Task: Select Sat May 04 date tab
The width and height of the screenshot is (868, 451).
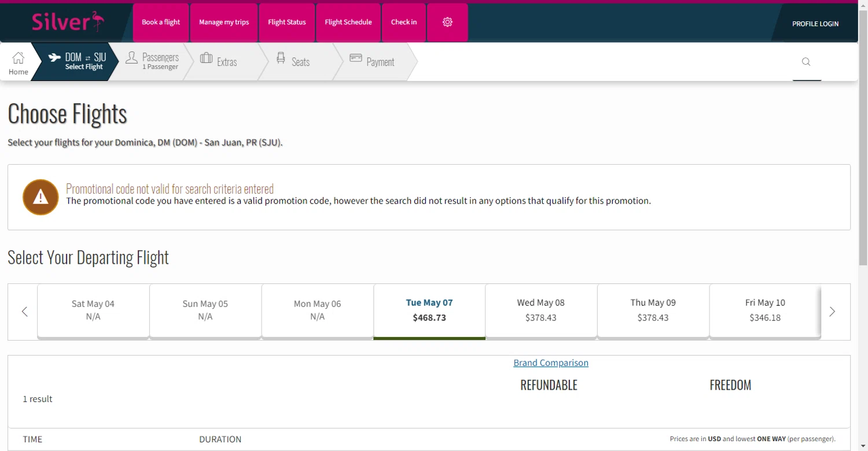Action: point(93,310)
